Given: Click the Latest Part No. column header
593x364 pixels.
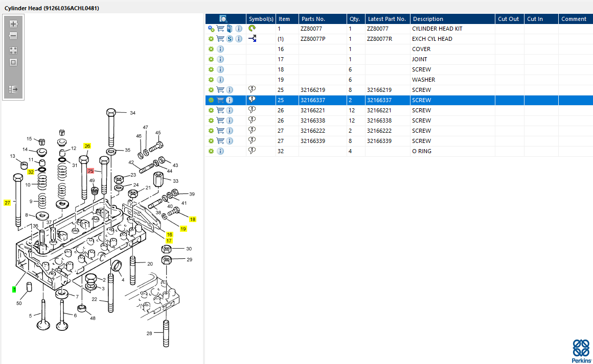Looking at the screenshot, I should 387,19.
